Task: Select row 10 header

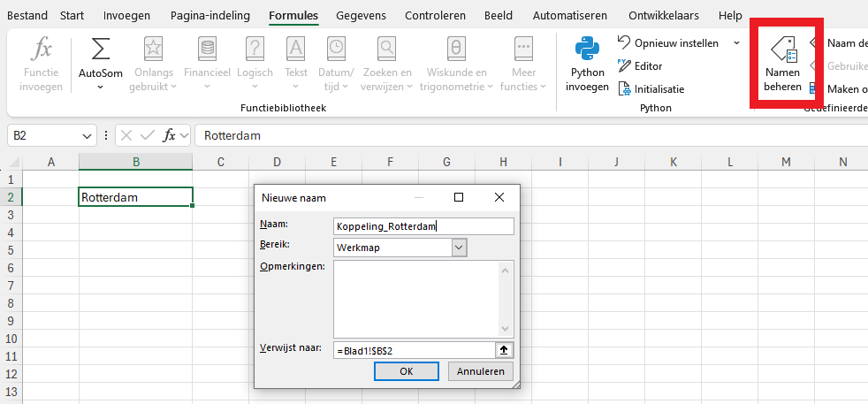Action: pos(11,339)
